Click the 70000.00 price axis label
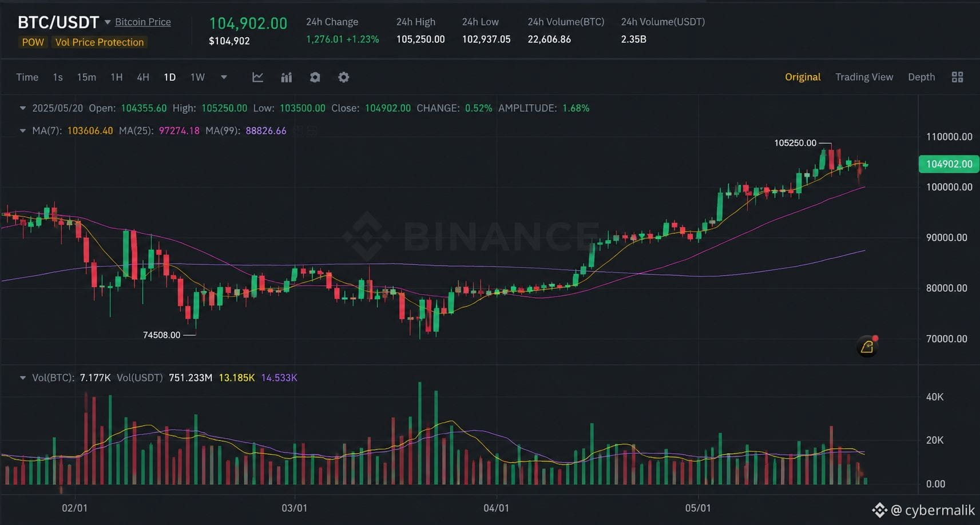This screenshot has width=980, height=525. pos(947,339)
